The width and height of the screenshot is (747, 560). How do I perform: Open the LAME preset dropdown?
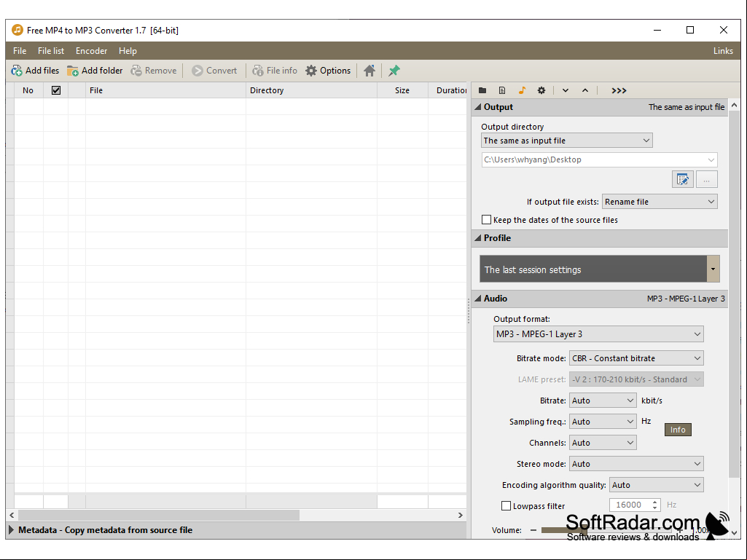pos(636,379)
